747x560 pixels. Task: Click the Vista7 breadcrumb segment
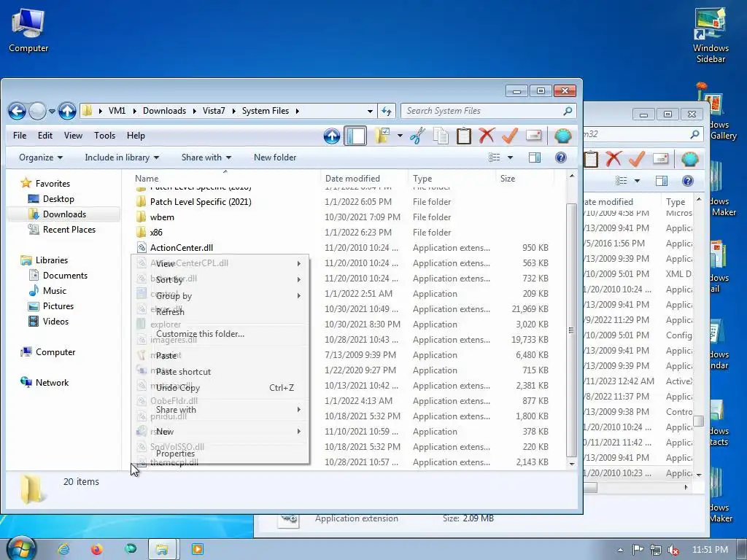coord(214,111)
